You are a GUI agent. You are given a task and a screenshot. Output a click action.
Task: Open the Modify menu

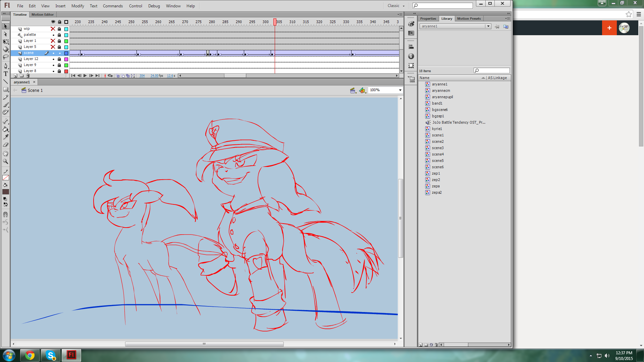pyautogui.click(x=77, y=6)
